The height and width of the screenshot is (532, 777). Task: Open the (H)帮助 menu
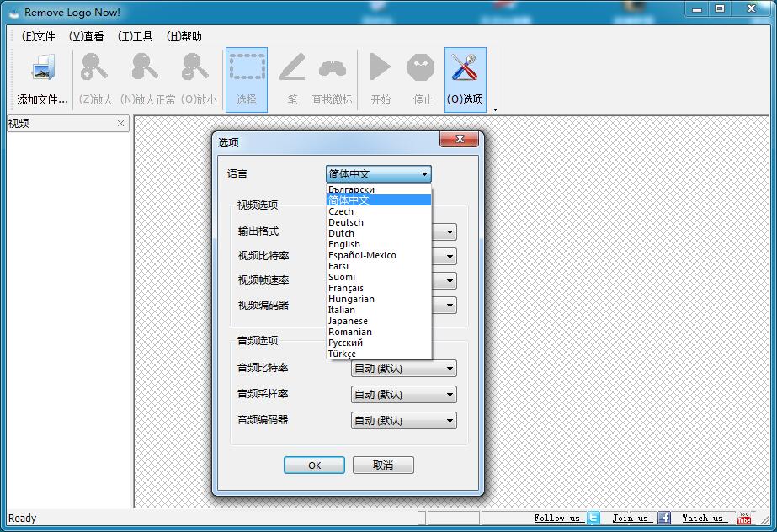click(x=184, y=36)
